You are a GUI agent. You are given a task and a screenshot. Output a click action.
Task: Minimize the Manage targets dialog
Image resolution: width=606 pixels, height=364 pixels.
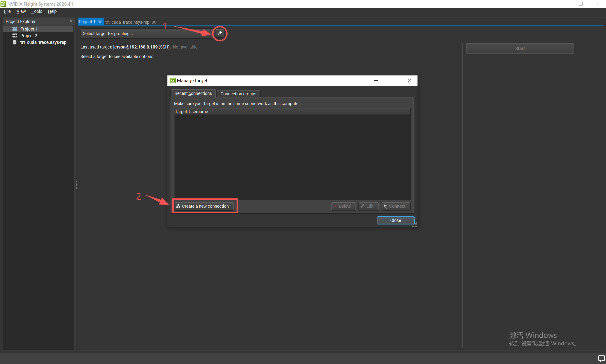(376, 80)
